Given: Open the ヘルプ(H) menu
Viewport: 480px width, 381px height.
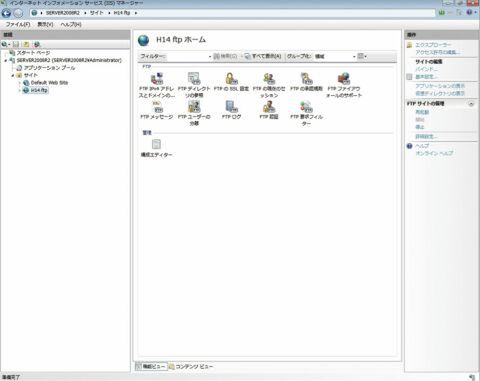Looking at the screenshot, I should pos(71,24).
